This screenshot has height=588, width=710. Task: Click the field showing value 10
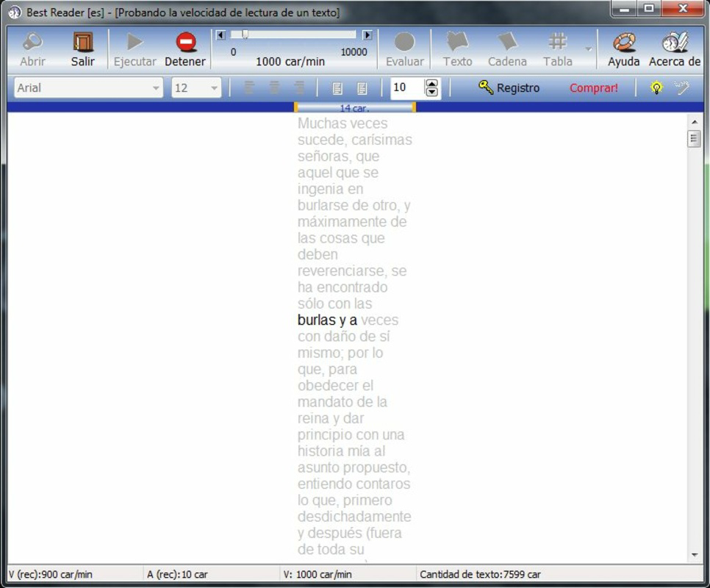(x=407, y=87)
